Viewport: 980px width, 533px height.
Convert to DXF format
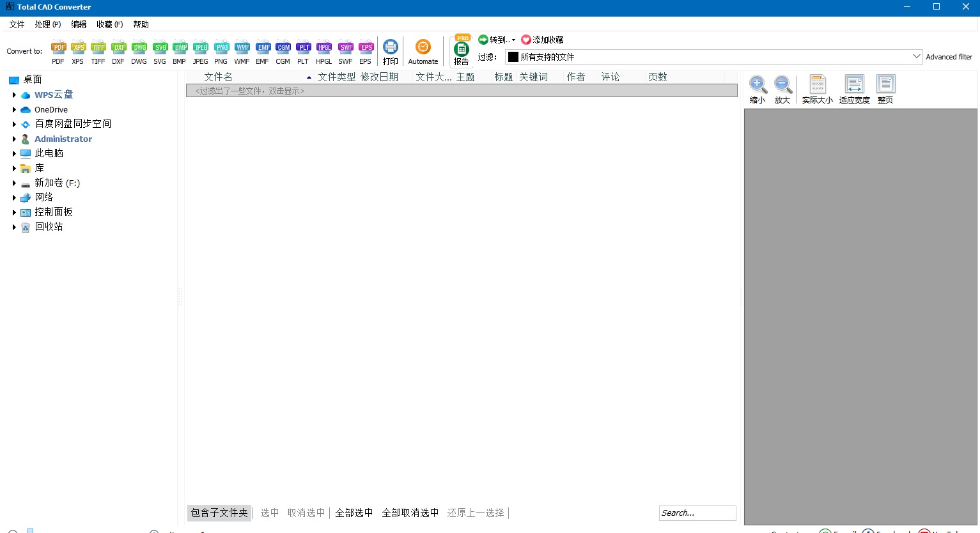[x=118, y=52]
